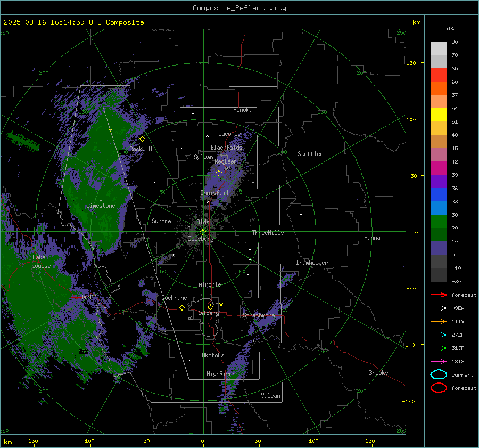Click the Innisfail city label
Image resolution: width=479 pixels, height=448 pixels.
click(x=214, y=193)
